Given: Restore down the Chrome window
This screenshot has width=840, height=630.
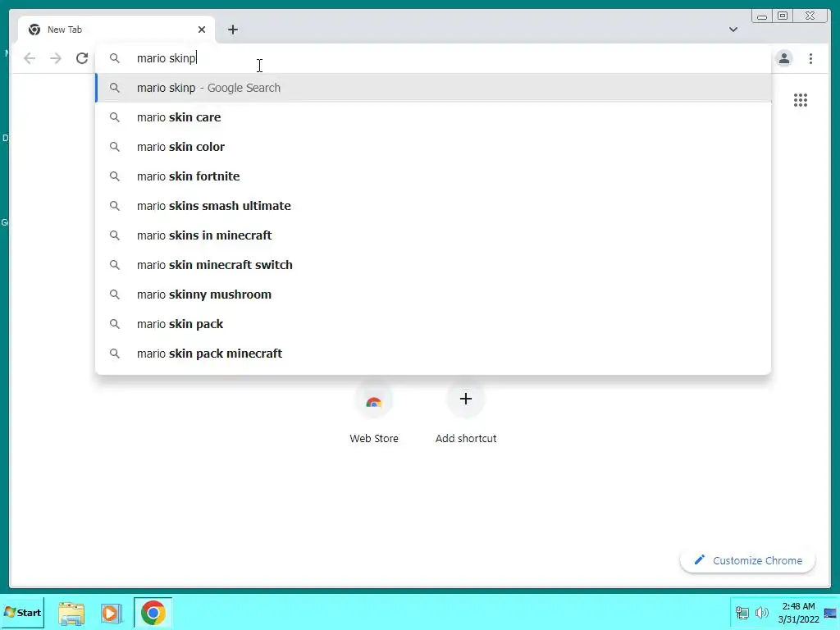Looking at the screenshot, I should (x=782, y=16).
